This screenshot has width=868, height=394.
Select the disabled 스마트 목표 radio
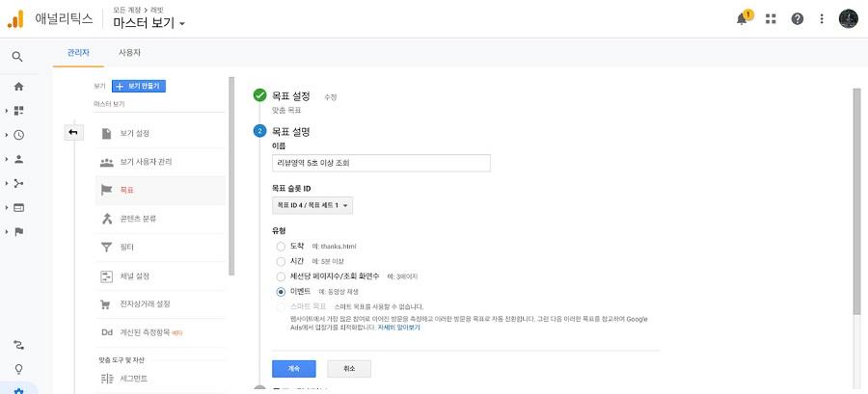pyautogui.click(x=281, y=306)
